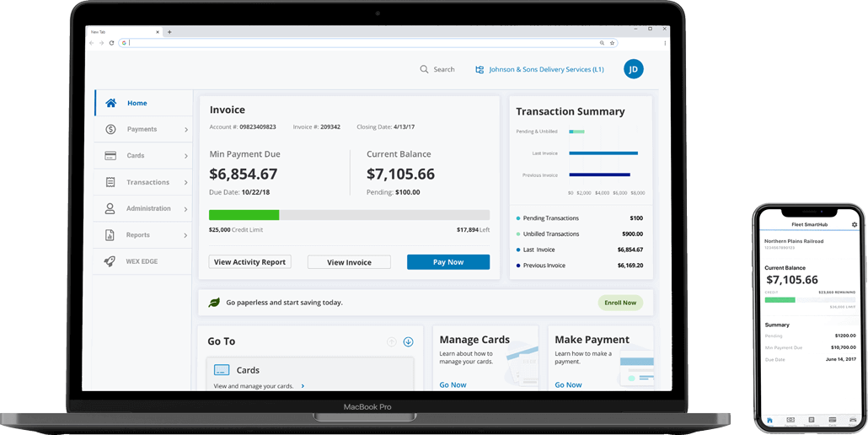
Task: Open the JD user avatar
Action: click(633, 69)
